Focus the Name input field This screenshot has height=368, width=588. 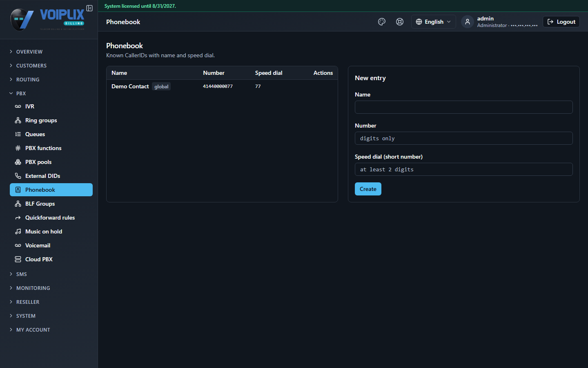(463, 107)
